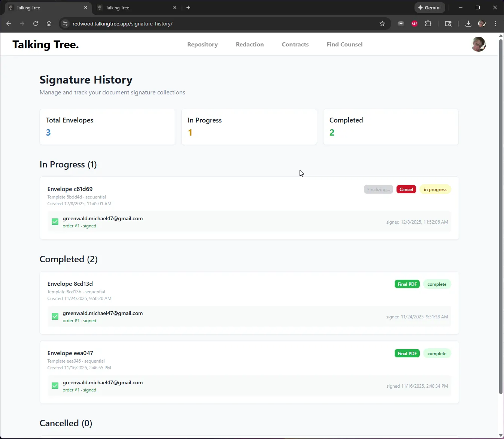Show browser downloads
The image size is (504, 439).
(468, 24)
